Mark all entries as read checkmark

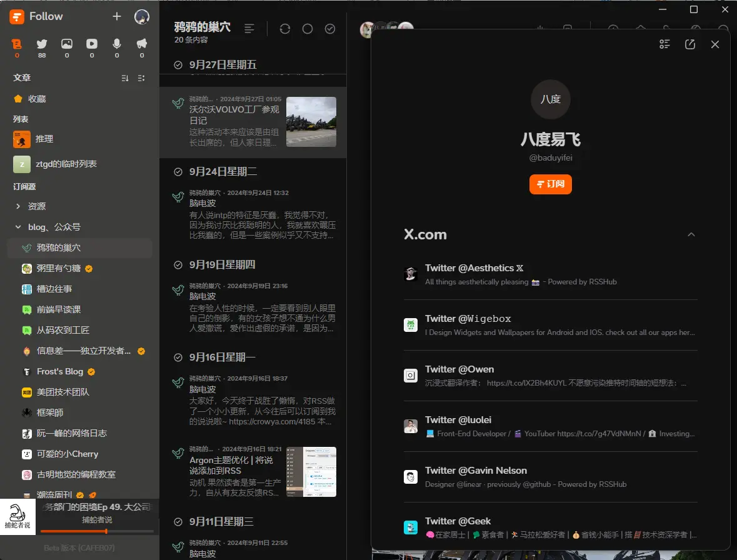tap(330, 29)
